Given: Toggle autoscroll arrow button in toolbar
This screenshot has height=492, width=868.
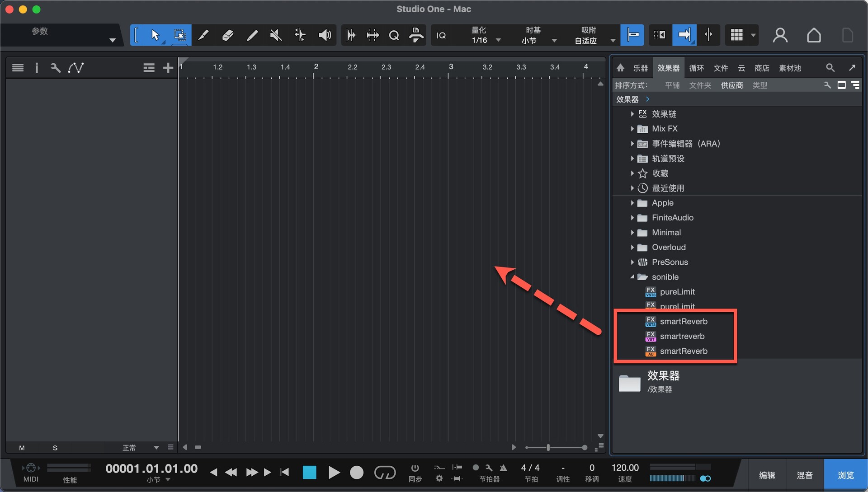Looking at the screenshot, I should (x=684, y=35).
